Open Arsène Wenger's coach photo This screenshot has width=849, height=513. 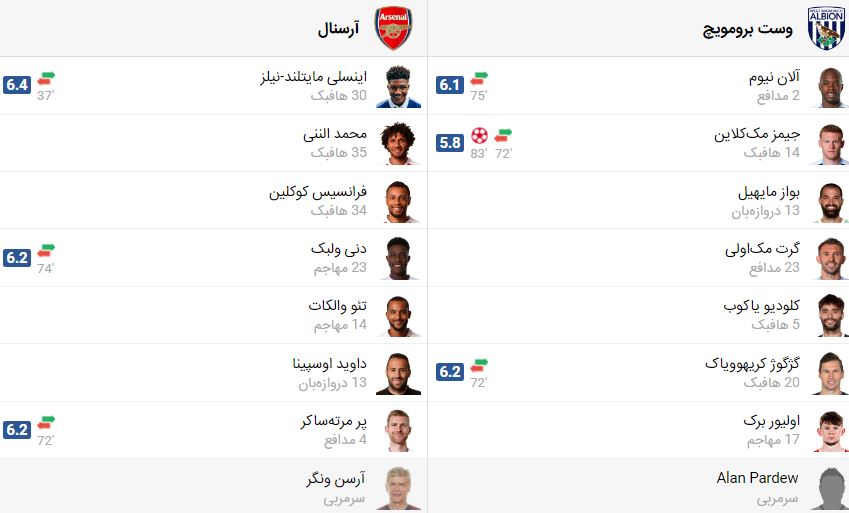coord(398,488)
